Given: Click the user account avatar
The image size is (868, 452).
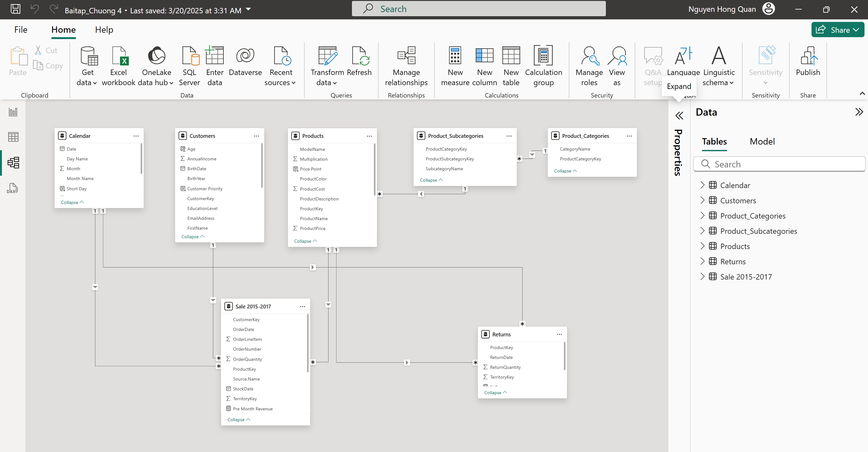Looking at the screenshot, I should [768, 9].
